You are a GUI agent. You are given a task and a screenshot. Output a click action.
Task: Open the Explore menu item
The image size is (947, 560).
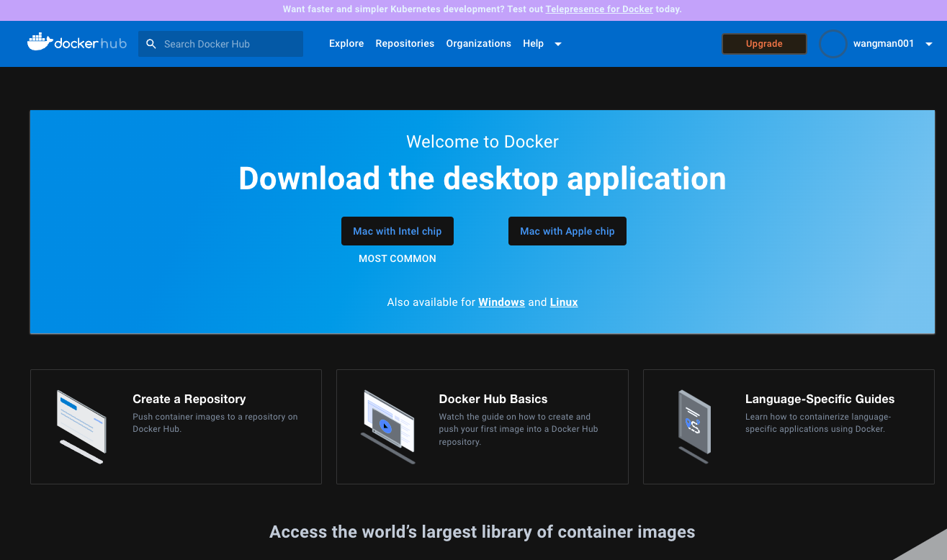346,44
